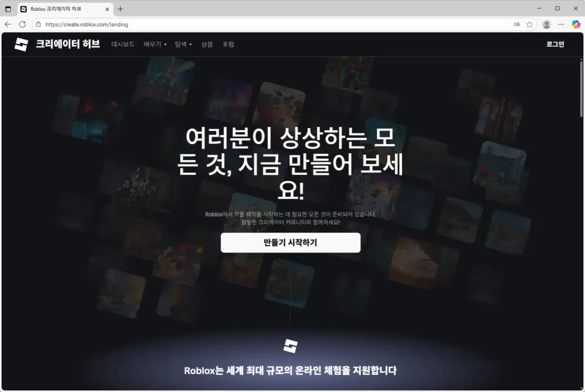Viewport: 585px width, 392px height.
Task: Go back with the browser back arrow
Action: point(8,24)
